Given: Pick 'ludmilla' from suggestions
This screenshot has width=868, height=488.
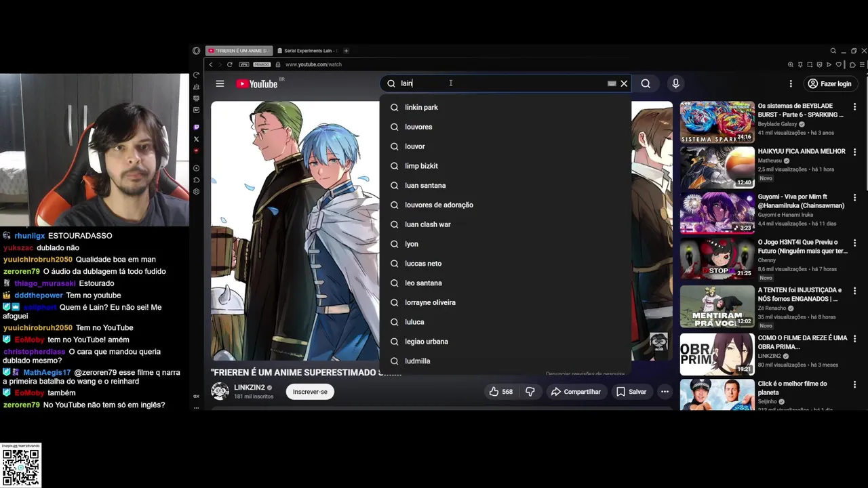Looking at the screenshot, I should (x=505, y=361).
